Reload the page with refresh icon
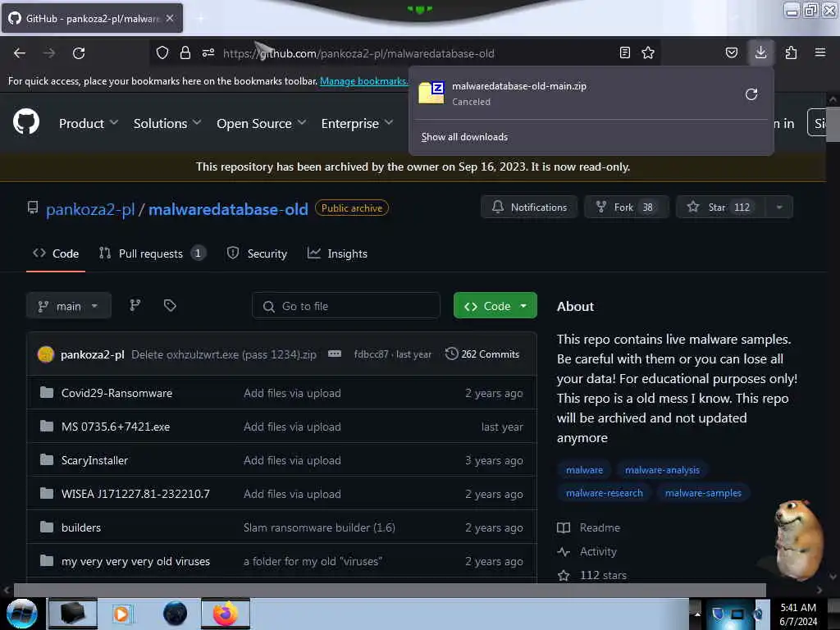 click(79, 53)
